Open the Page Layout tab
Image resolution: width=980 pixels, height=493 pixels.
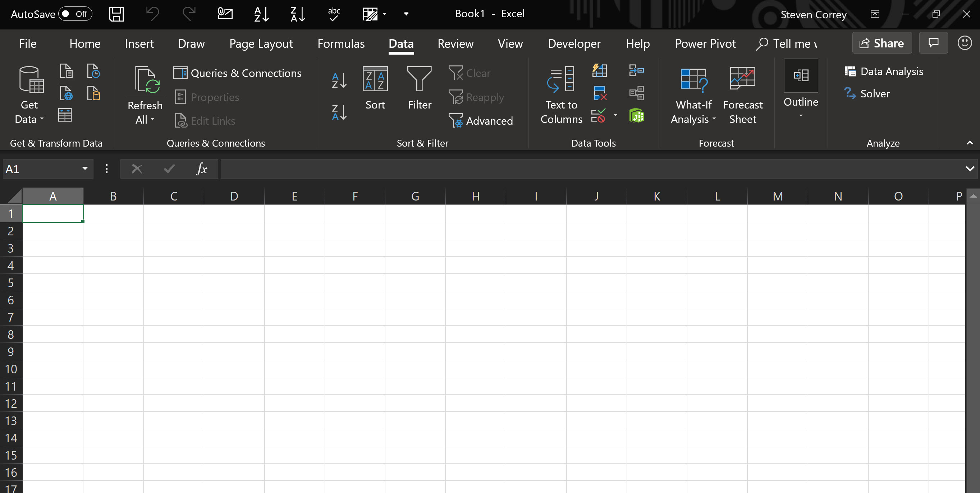pyautogui.click(x=261, y=44)
